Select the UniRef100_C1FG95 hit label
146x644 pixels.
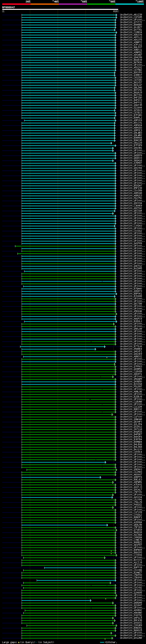[131, 17]
